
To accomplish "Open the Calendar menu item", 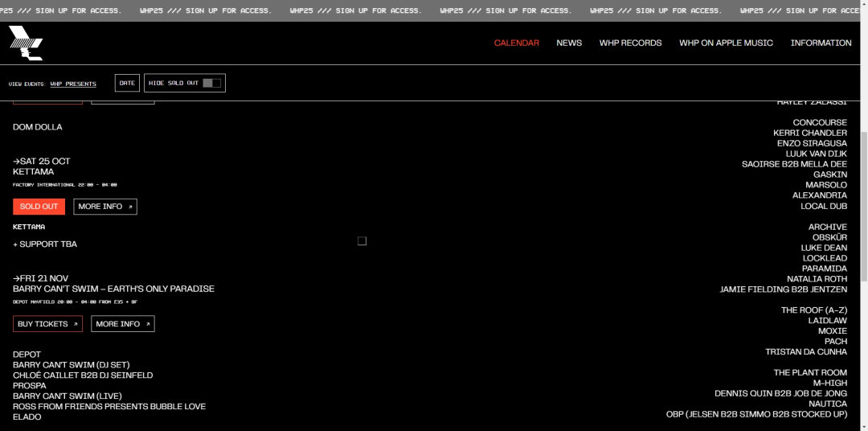I will tap(517, 43).
